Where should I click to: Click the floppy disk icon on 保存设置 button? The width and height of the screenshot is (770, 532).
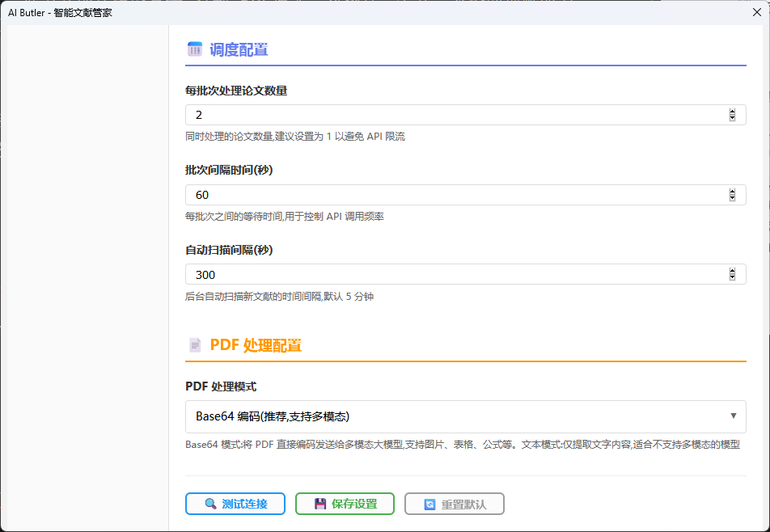click(x=322, y=504)
